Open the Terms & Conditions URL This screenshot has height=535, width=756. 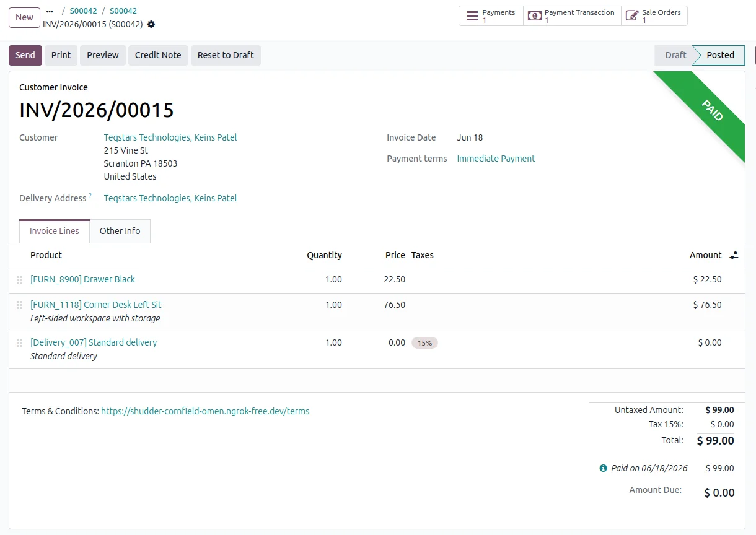click(x=205, y=411)
